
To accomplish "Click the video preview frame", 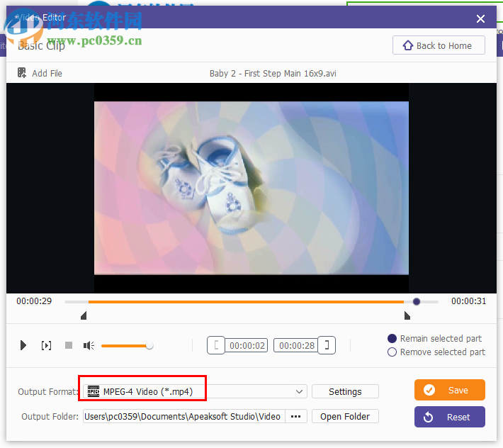I will pyautogui.click(x=252, y=188).
